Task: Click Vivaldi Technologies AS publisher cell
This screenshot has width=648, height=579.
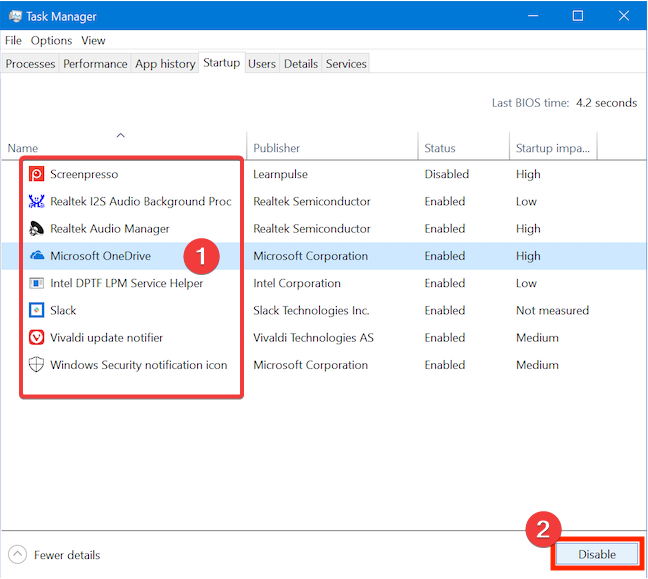Action: 313,338
